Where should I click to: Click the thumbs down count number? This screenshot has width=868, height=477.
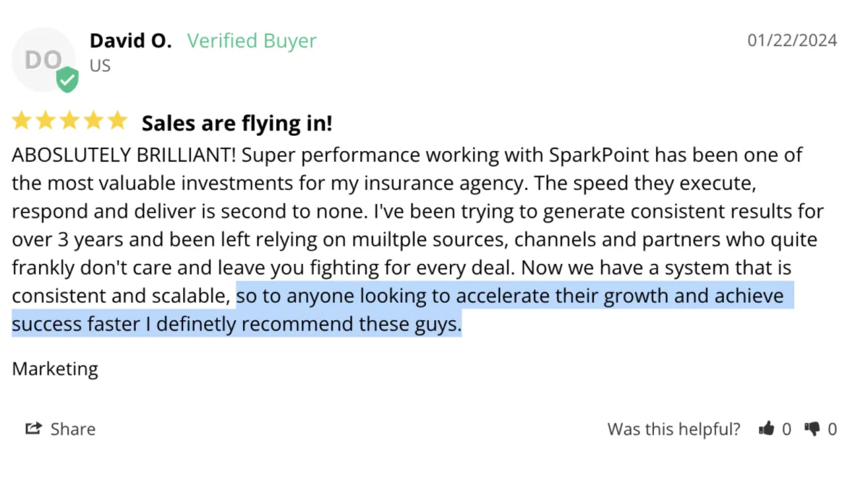tap(832, 429)
